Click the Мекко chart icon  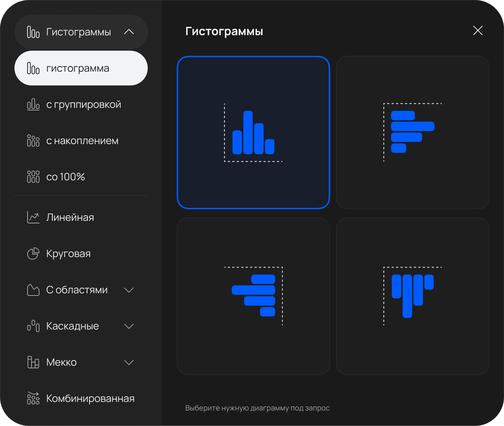[33, 362]
